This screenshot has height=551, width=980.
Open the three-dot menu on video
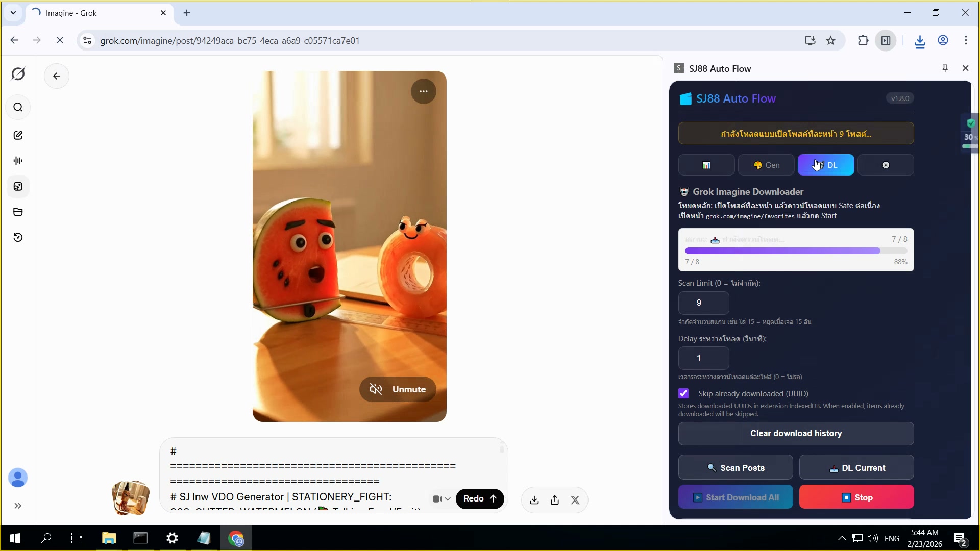pyautogui.click(x=423, y=91)
